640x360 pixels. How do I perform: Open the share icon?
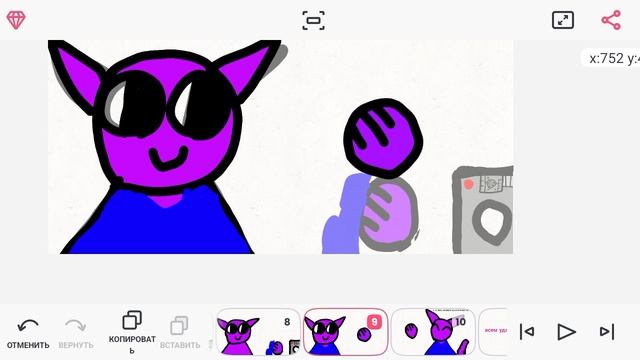point(611,20)
